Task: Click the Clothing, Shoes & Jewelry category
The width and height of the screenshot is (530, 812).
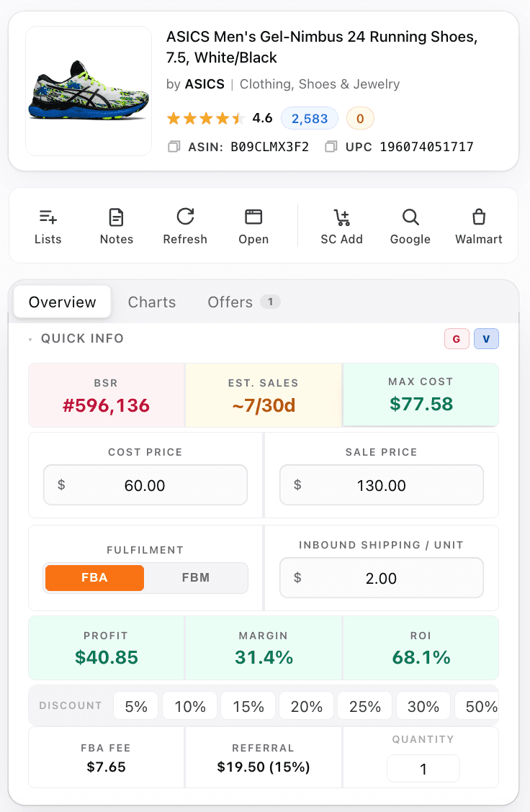Action: point(320,84)
